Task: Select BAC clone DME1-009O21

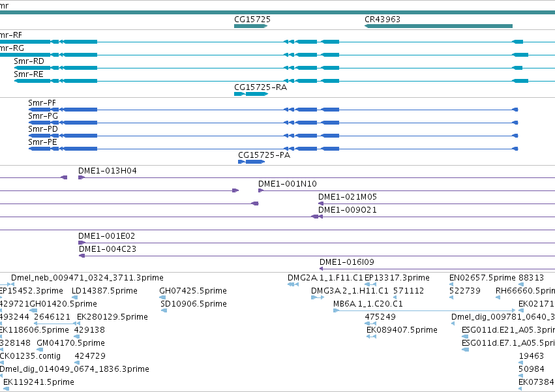Action: [348, 210]
